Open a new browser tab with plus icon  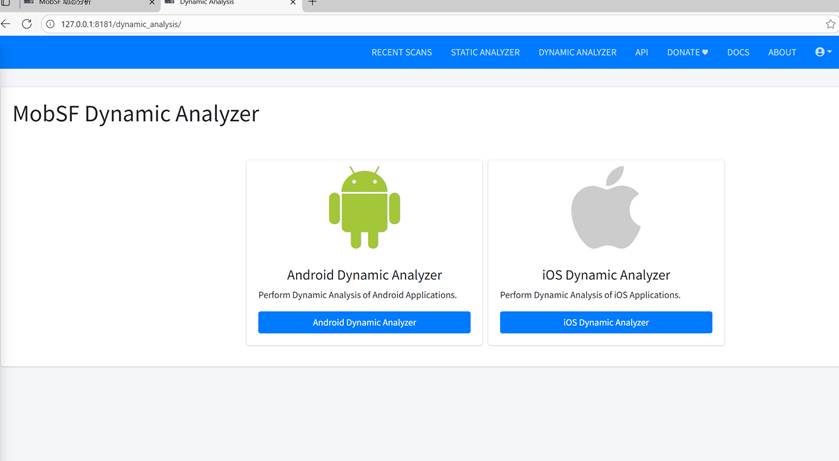312,3
